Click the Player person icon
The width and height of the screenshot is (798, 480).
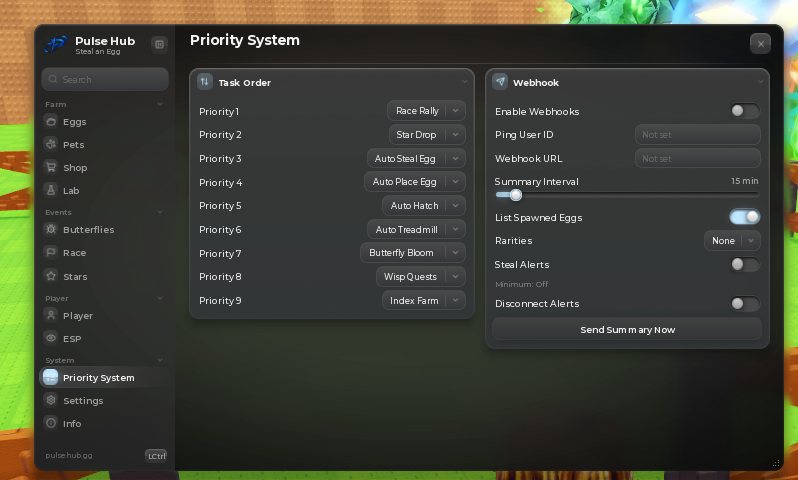point(51,315)
